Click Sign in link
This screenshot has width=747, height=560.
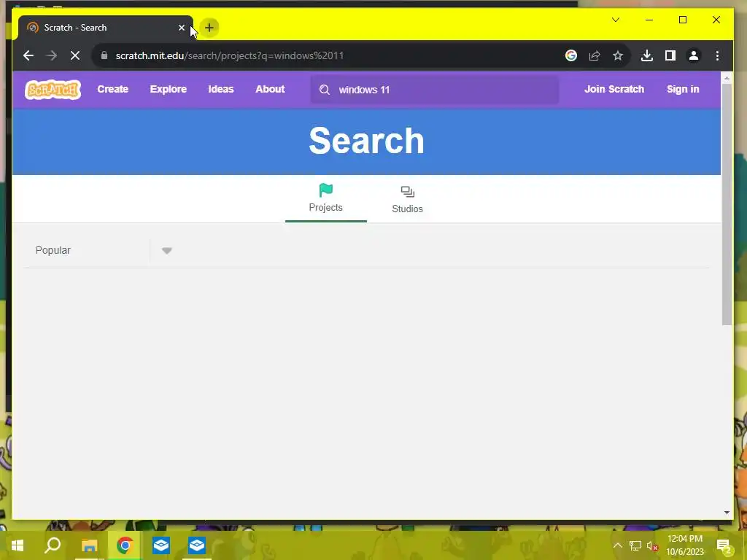tap(683, 89)
